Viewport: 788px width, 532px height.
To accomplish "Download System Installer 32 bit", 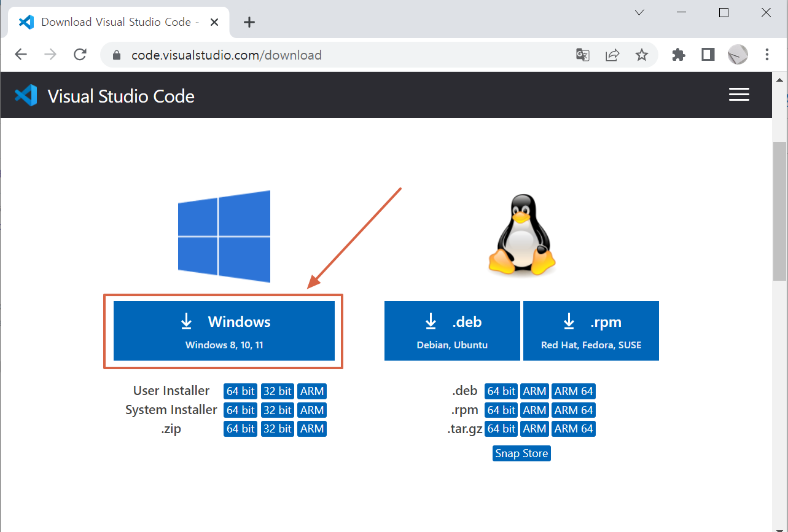I will [x=278, y=410].
